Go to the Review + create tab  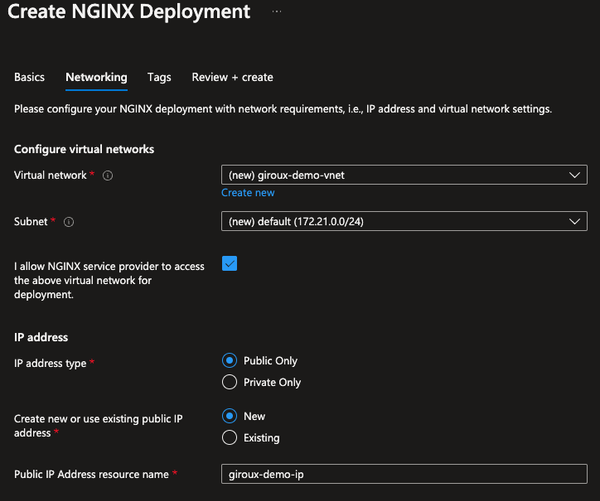pyautogui.click(x=232, y=77)
